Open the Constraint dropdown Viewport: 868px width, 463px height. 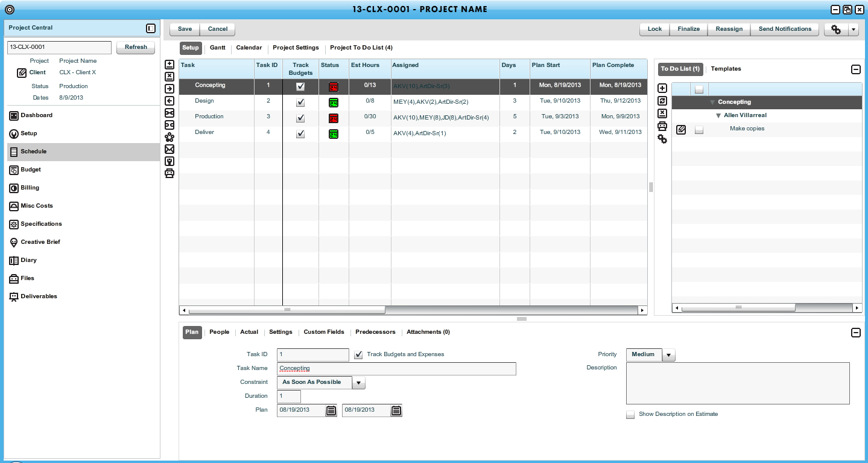358,383
